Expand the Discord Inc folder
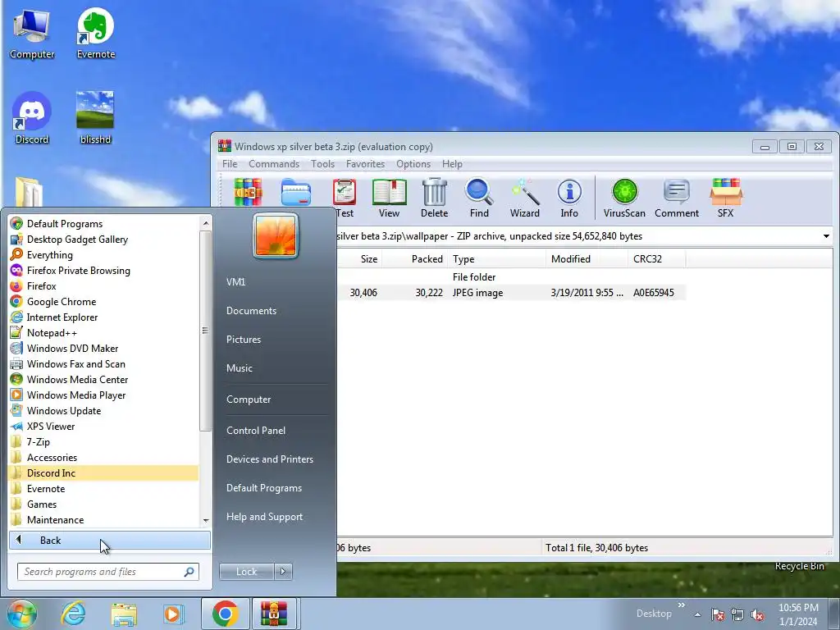Image resolution: width=840 pixels, height=630 pixels. [x=104, y=473]
